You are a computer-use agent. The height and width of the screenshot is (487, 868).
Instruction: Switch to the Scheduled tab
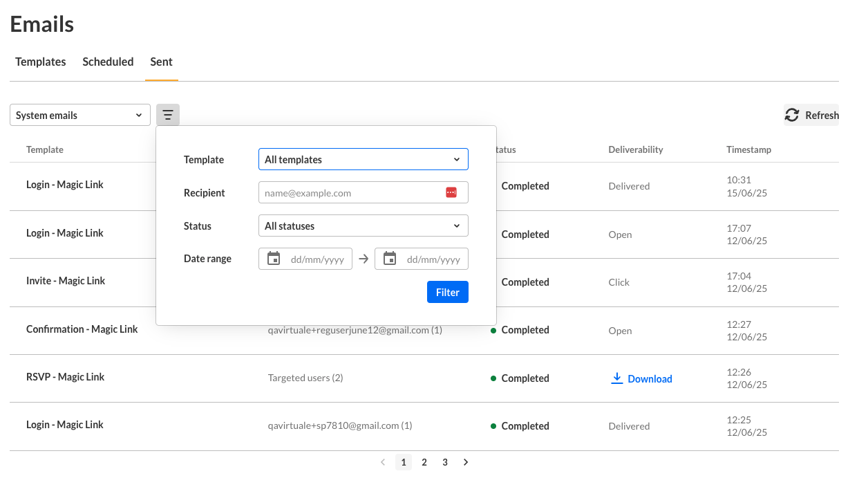(x=108, y=62)
